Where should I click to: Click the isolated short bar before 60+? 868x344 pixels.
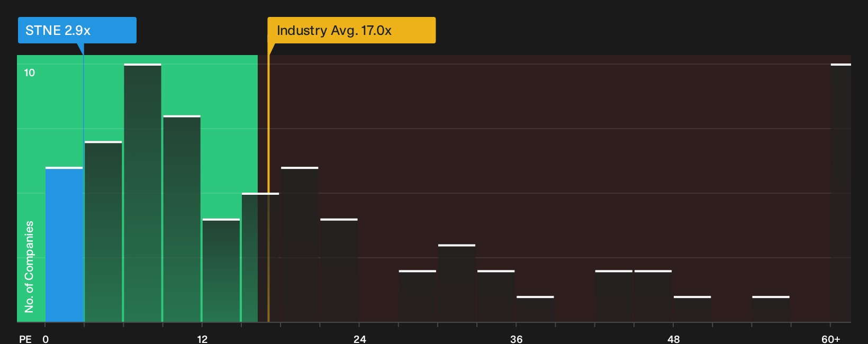click(x=771, y=309)
